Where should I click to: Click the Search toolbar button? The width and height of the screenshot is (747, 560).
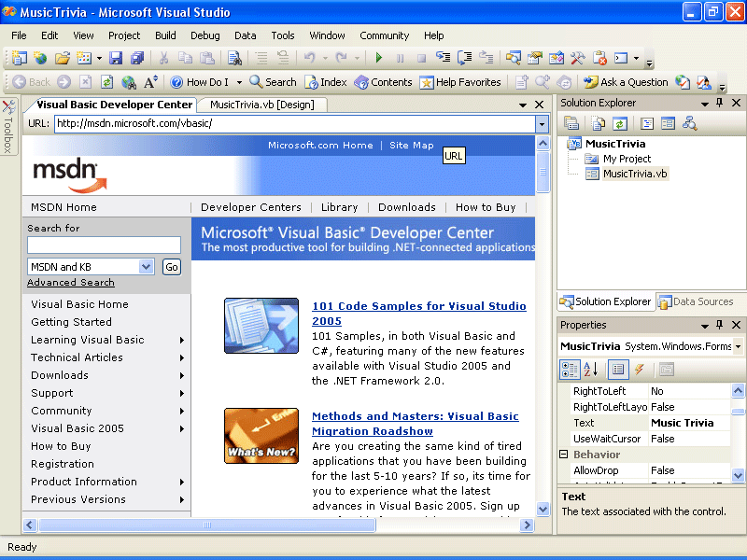coord(273,82)
